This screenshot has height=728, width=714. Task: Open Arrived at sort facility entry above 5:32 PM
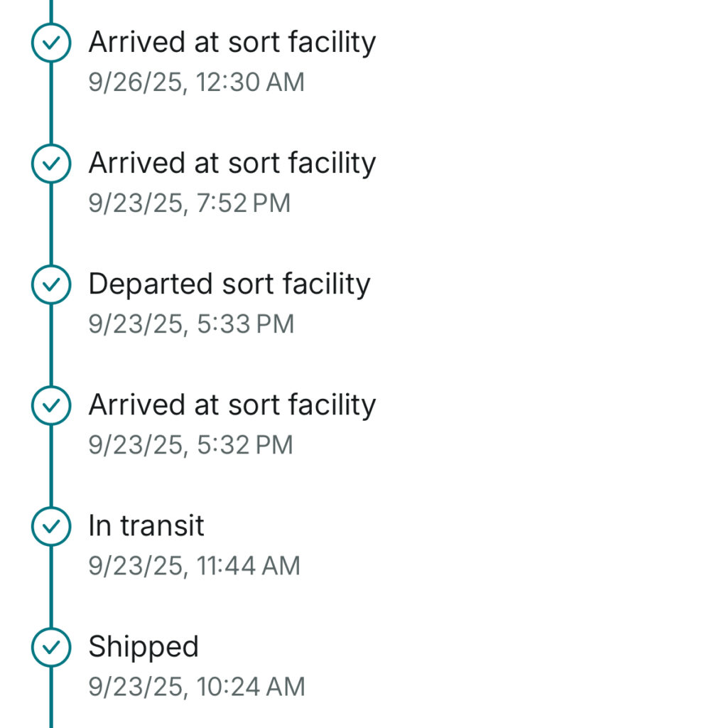click(232, 405)
